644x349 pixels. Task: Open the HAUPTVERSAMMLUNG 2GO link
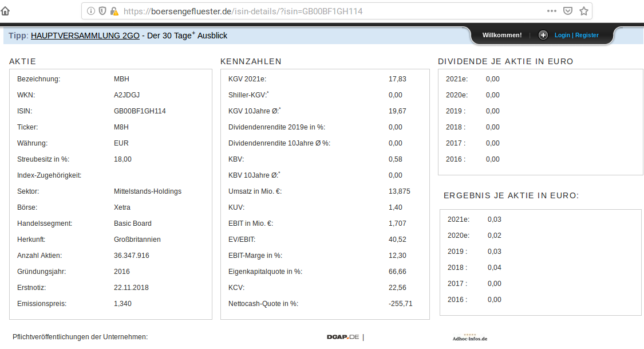pyautogui.click(x=85, y=35)
